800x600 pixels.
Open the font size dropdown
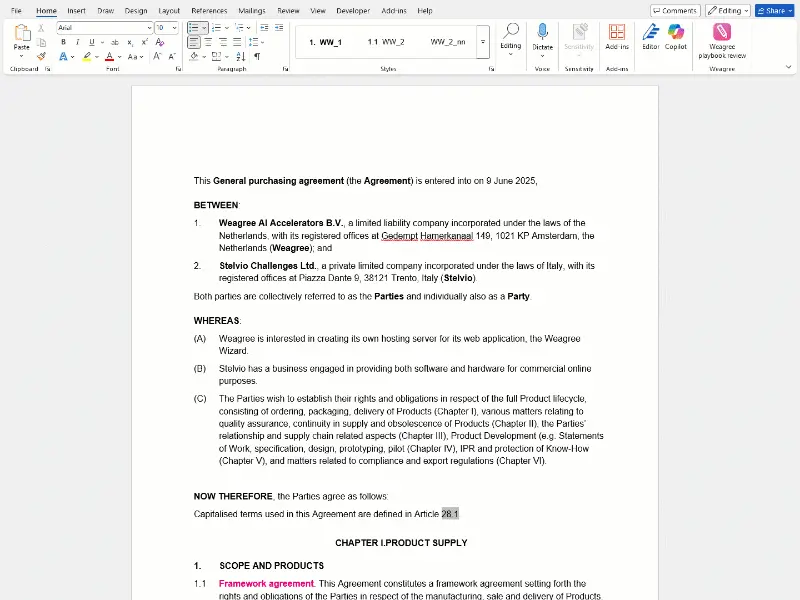coord(174,28)
